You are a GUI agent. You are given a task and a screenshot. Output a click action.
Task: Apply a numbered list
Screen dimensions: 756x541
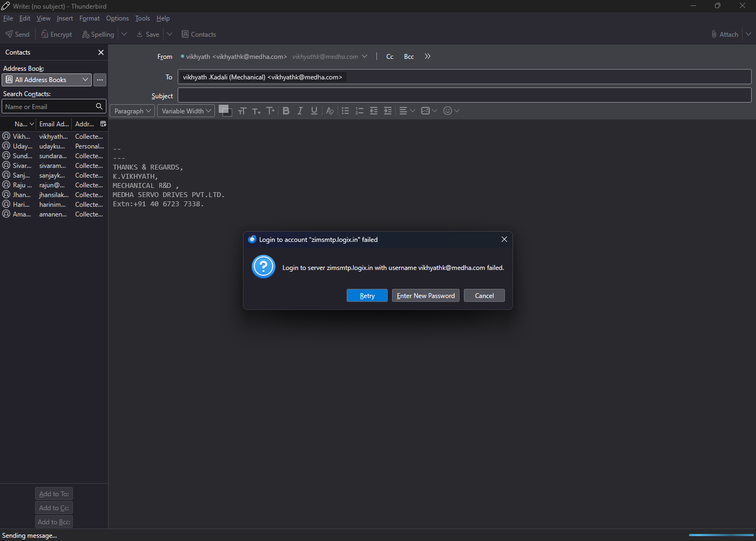(x=360, y=111)
